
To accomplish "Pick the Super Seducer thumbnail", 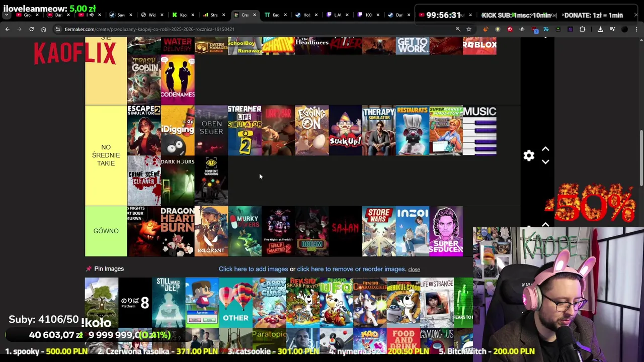I will click(446, 231).
